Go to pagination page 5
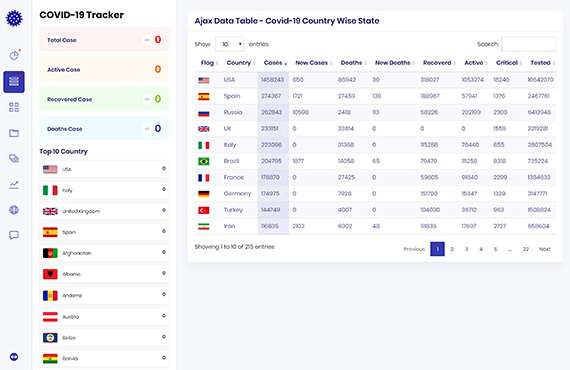The width and height of the screenshot is (570, 370). point(495,249)
